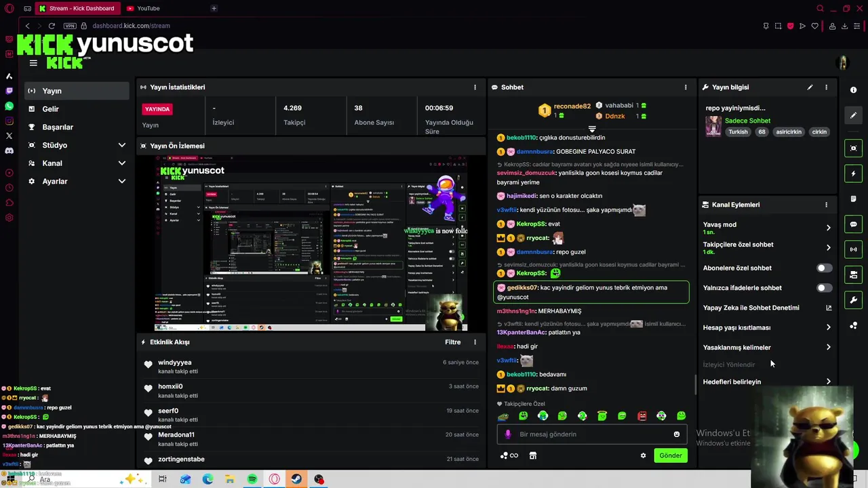This screenshot has width=868, height=488.
Task: Open the Filtre button in Etkinlik Akışı
Action: pos(453,342)
